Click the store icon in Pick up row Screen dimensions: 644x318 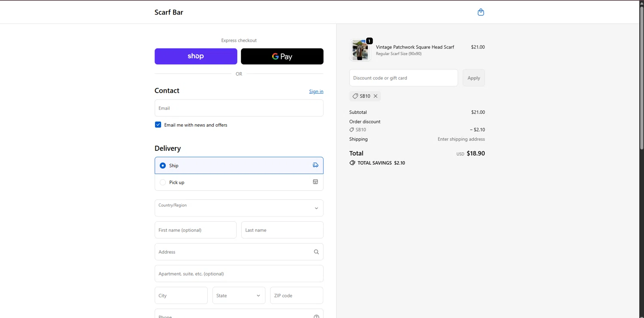click(x=316, y=182)
